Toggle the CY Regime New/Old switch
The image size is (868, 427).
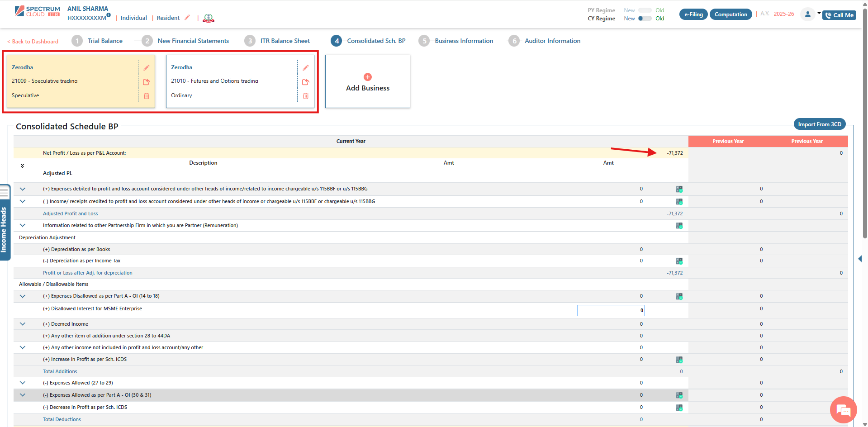click(645, 19)
